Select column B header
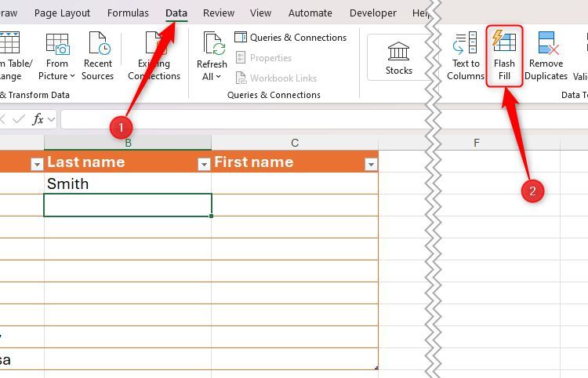The width and height of the screenshot is (588, 378). (x=128, y=143)
